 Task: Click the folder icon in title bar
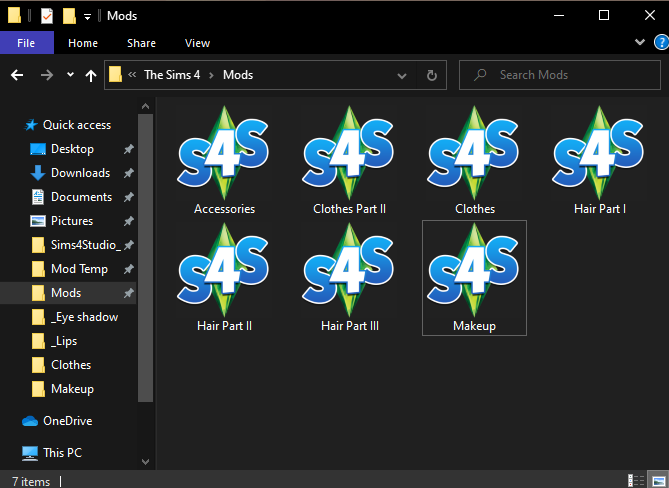click(x=14, y=16)
